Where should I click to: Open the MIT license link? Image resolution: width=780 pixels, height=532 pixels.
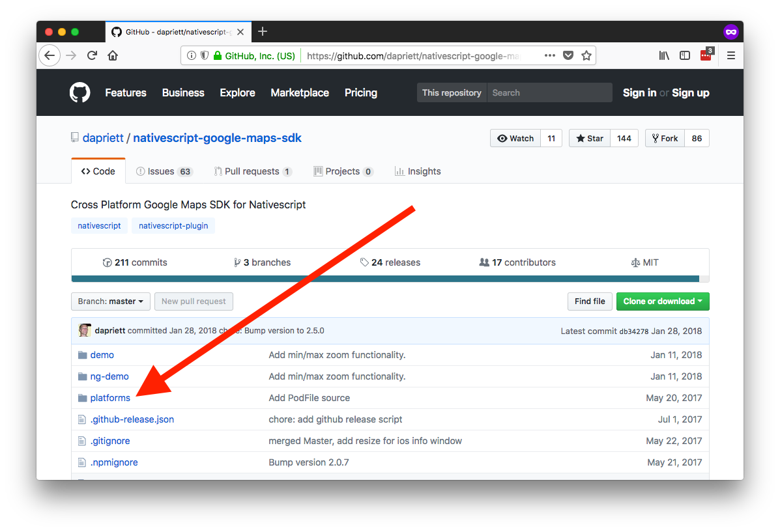tap(644, 262)
